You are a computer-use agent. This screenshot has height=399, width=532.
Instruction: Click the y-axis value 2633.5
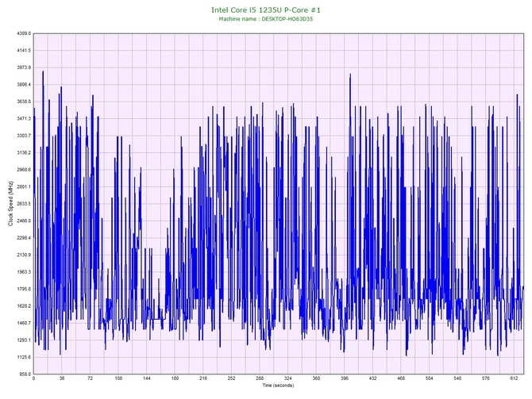[x=24, y=204]
